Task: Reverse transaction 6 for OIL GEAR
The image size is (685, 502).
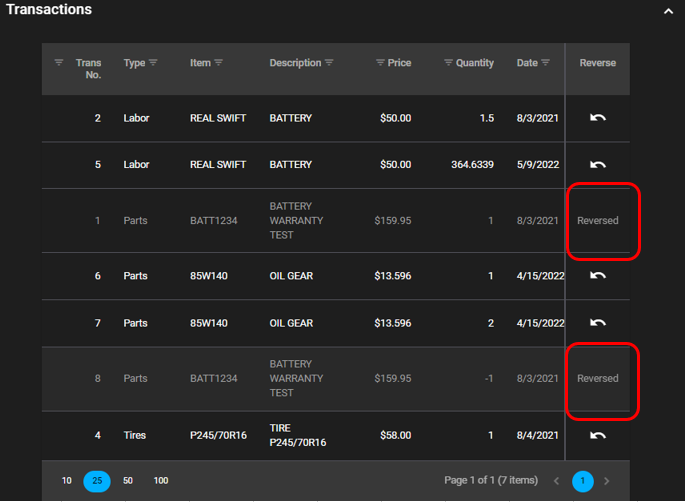Action: 597,275
